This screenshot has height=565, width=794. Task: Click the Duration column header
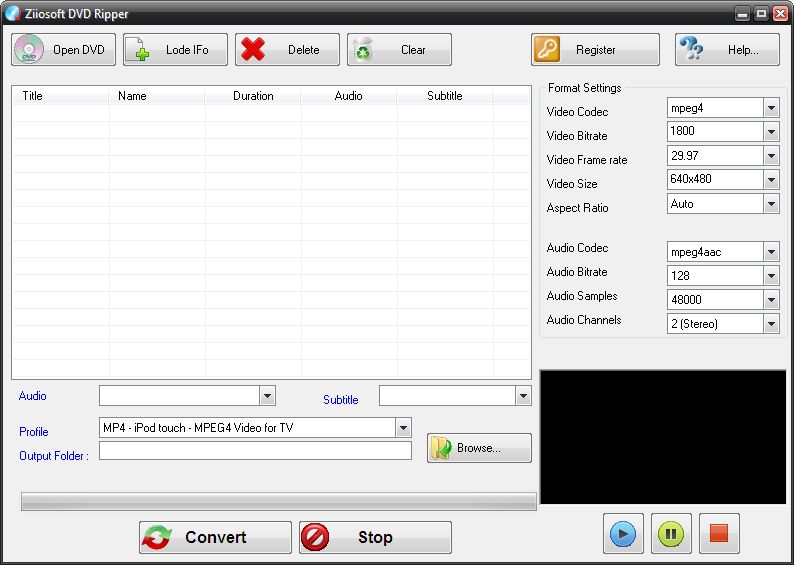point(253,96)
